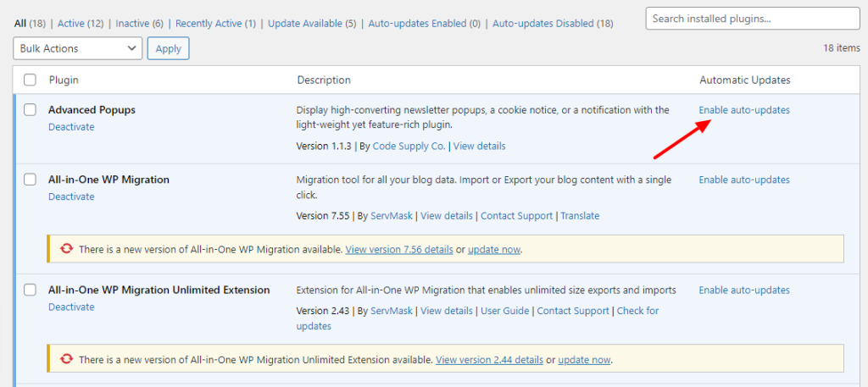View version 2.44 details
Screen dimensions: 868x387
[489, 360]
